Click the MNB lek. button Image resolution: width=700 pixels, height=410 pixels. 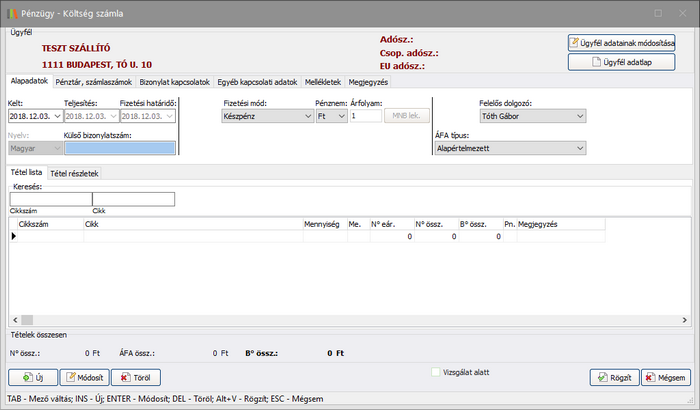(405, 116)
